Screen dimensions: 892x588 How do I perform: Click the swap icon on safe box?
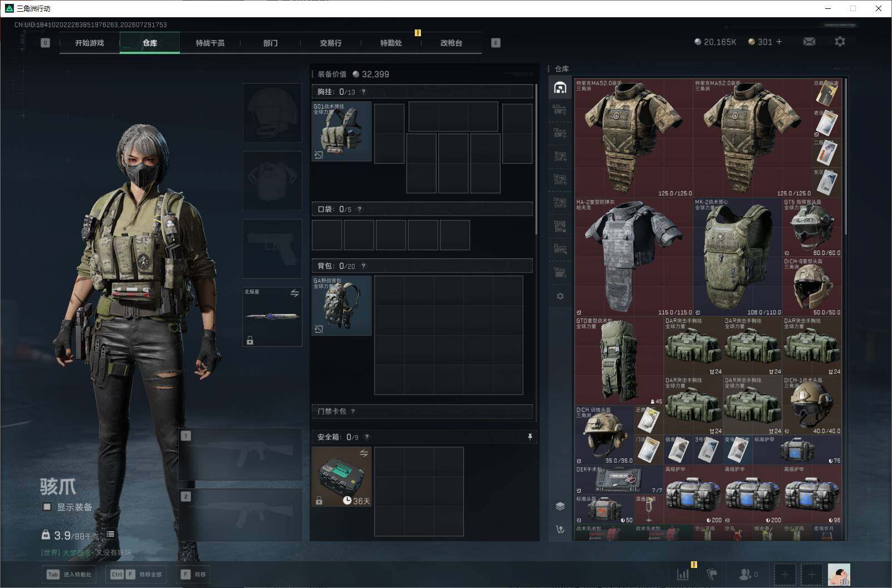point(364,453)
